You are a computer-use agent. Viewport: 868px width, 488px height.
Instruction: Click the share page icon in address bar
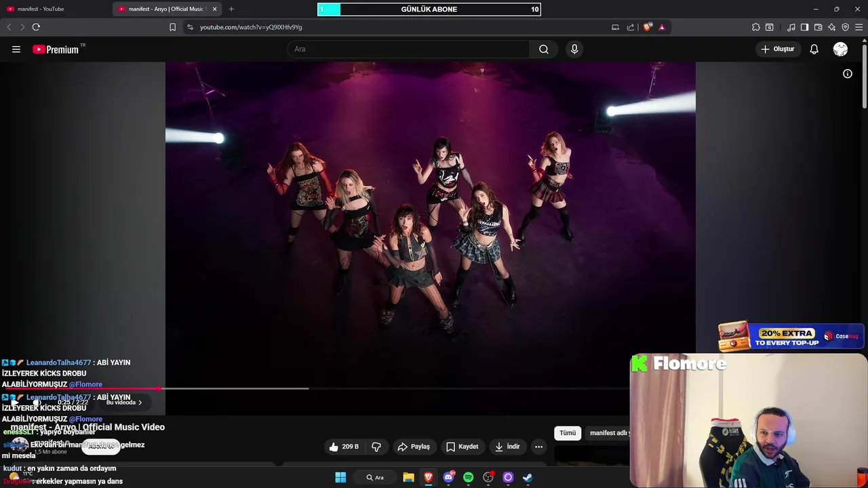pyautogui.click(x=631, y=27)
